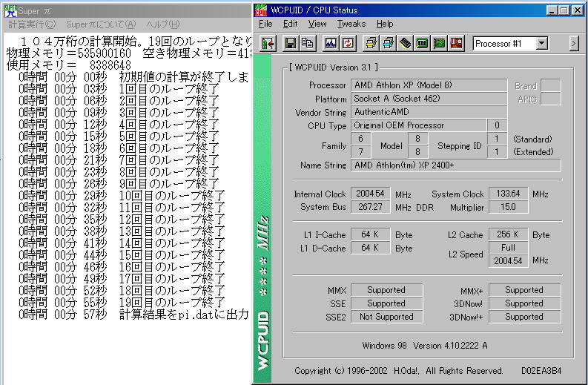Screen dimensions: 588x385
Task: Click the red refresh arrows icon
Action: 348,44
